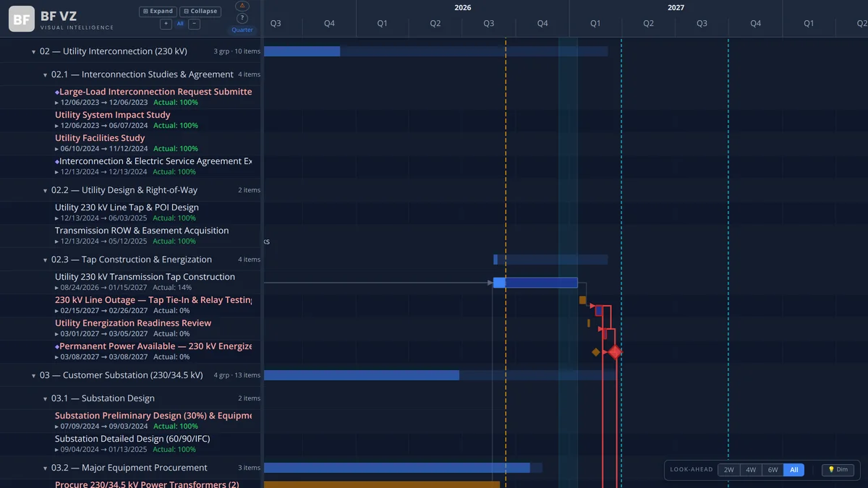Click the 03 Customer Substation summary bar
The height and width of the screenshot is (488, 868).
441,375
